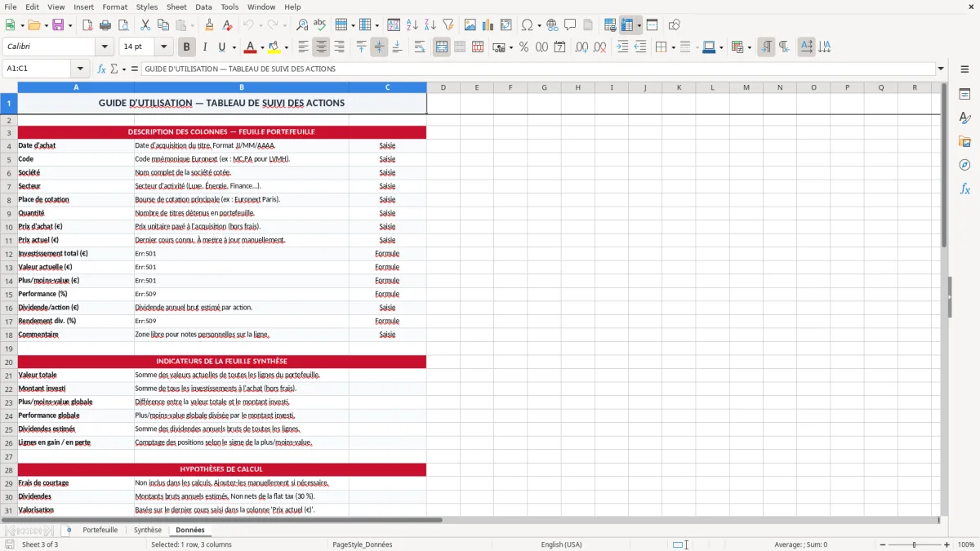Open Find and Replace
This screenshot has width=980, height=551.
click(302, 25)
